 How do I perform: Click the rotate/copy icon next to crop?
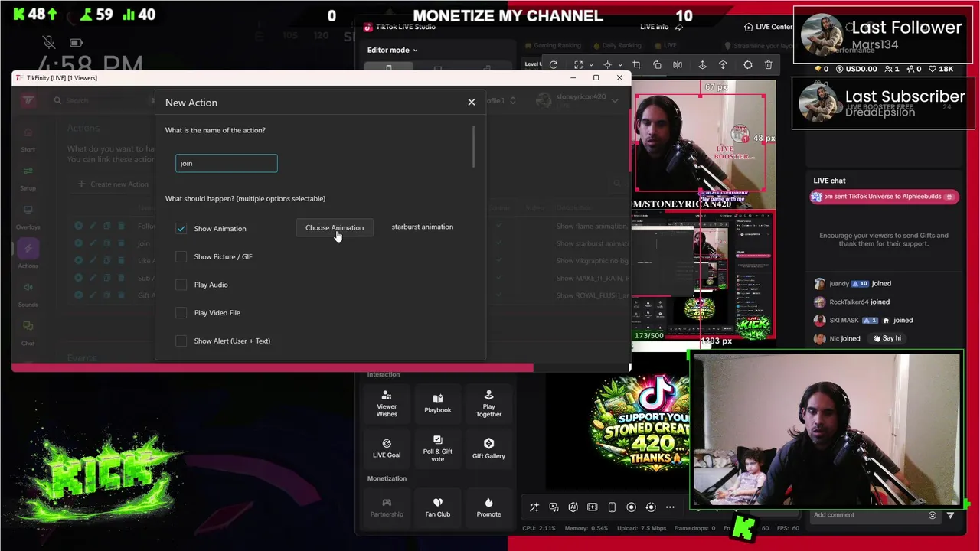tap(657, 65)
